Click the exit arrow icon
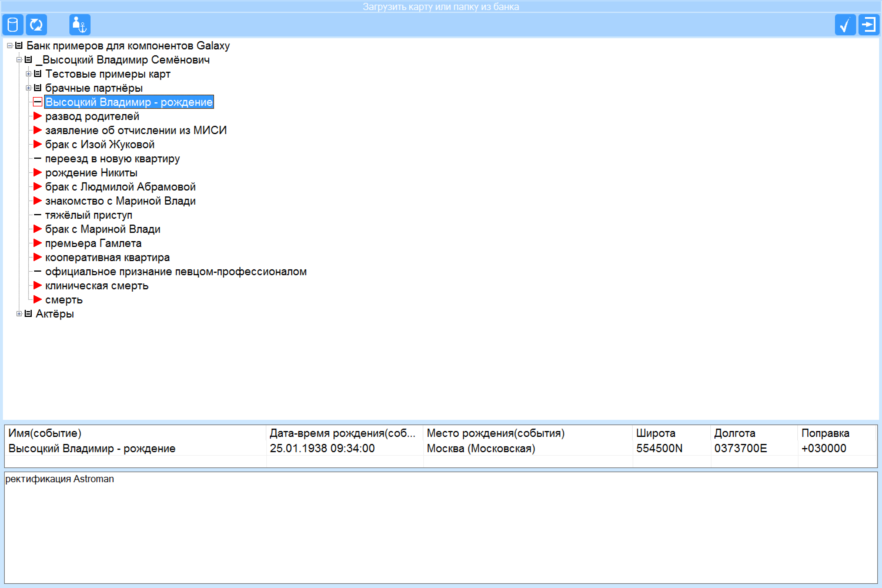The height and width of the screenshot is (588, 882). [x=869, y=25]
